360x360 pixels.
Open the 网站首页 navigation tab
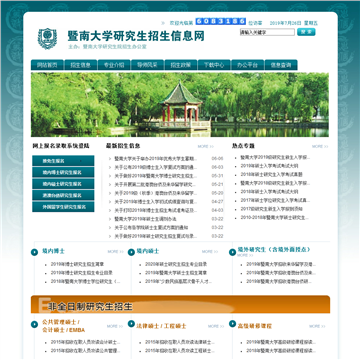47,65
